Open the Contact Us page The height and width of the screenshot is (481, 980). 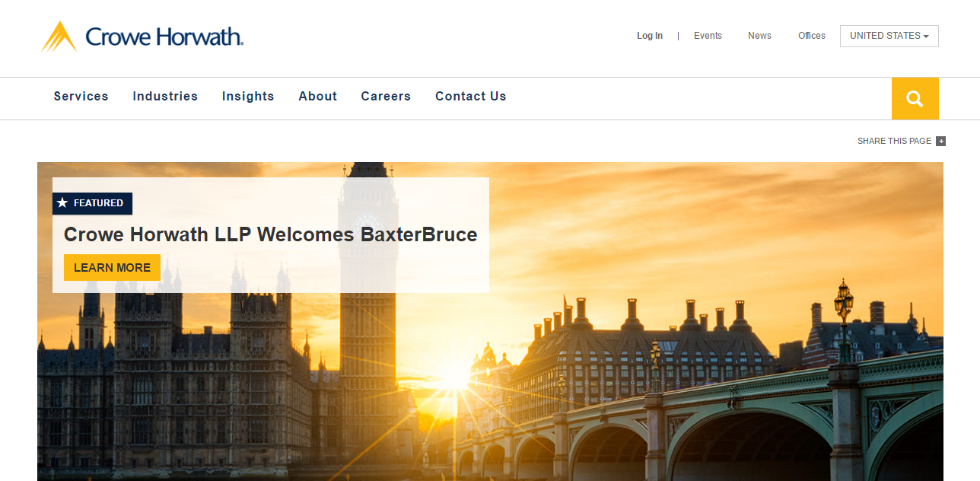click(x=471, y=97)
